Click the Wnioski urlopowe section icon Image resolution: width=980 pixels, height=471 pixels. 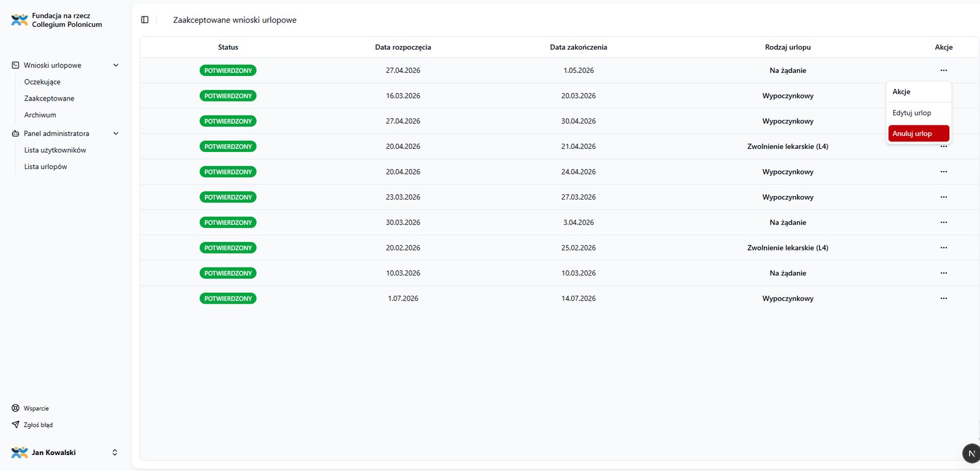click(x=15, y=65)
